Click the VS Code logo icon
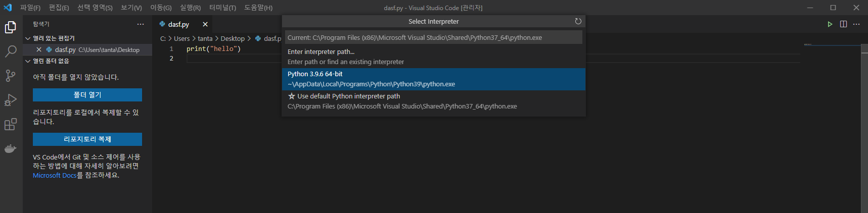Image resolution: width=868 pixels, height=213 pixels. coord(8,8)
